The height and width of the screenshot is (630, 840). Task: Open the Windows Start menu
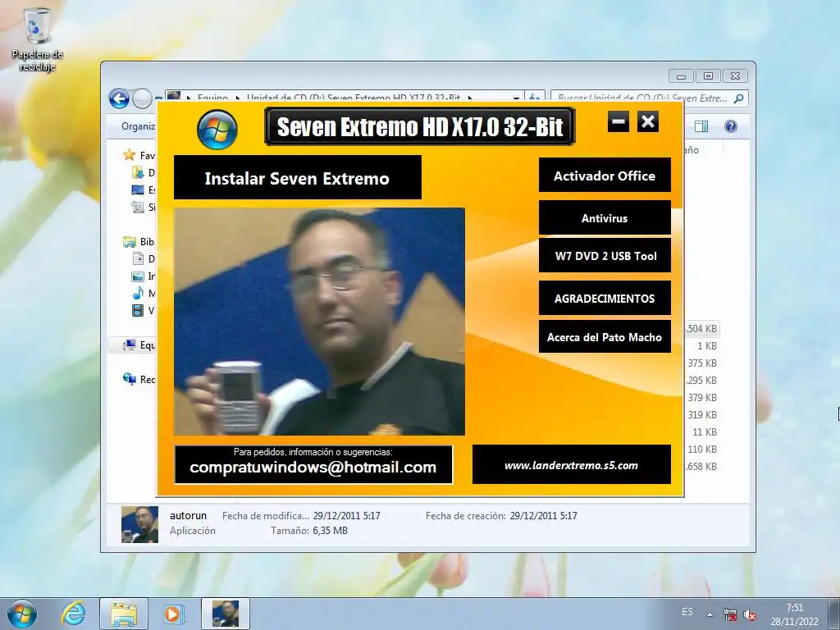coord(22,614)
